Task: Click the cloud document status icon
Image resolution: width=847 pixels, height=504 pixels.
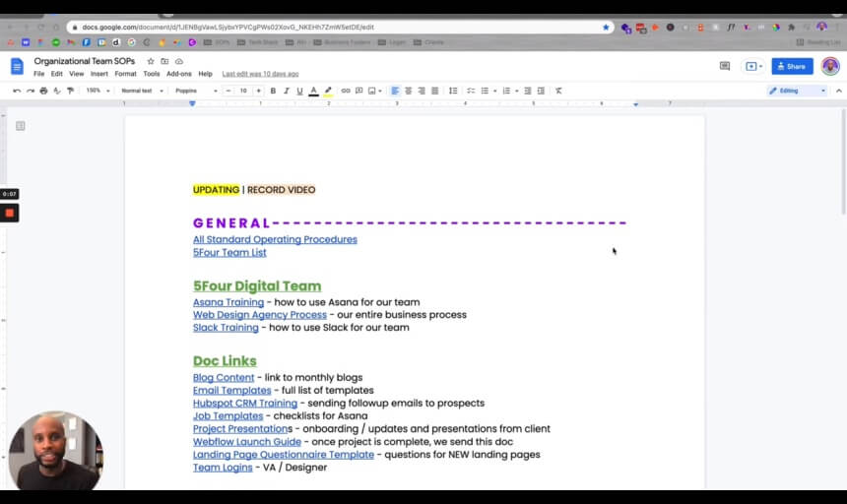Action: [179, 61]
